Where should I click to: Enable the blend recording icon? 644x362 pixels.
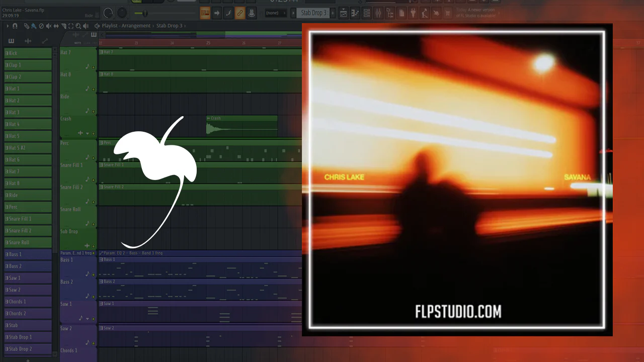[x=228, y=13]
